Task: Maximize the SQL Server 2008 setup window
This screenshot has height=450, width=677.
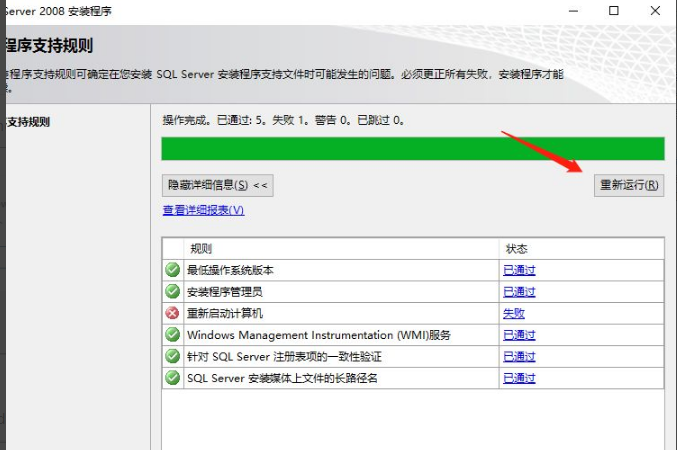Action: (614, 11)
